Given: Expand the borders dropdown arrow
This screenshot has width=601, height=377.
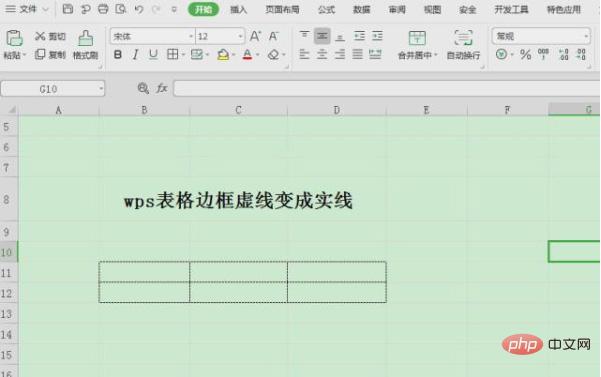Looking at the screenshot, I should coord(183,55).
